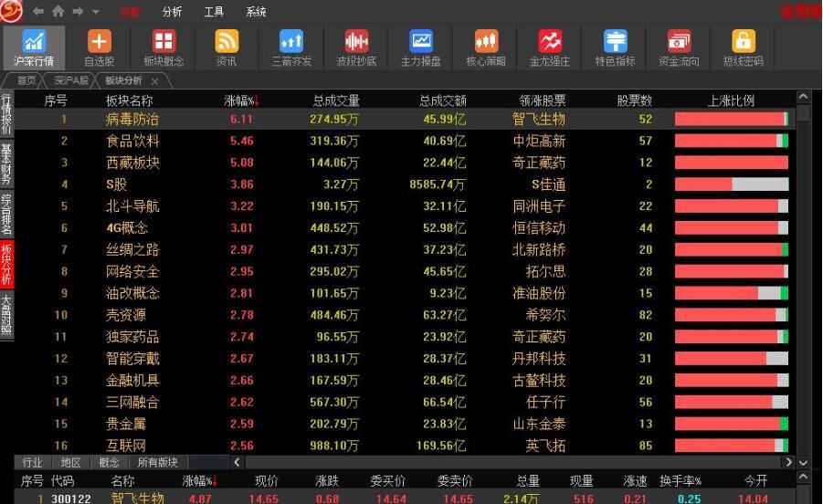Switch to the 板块分析 tab
This screenshot has width=823, height=504.
[x=124, y=80]
